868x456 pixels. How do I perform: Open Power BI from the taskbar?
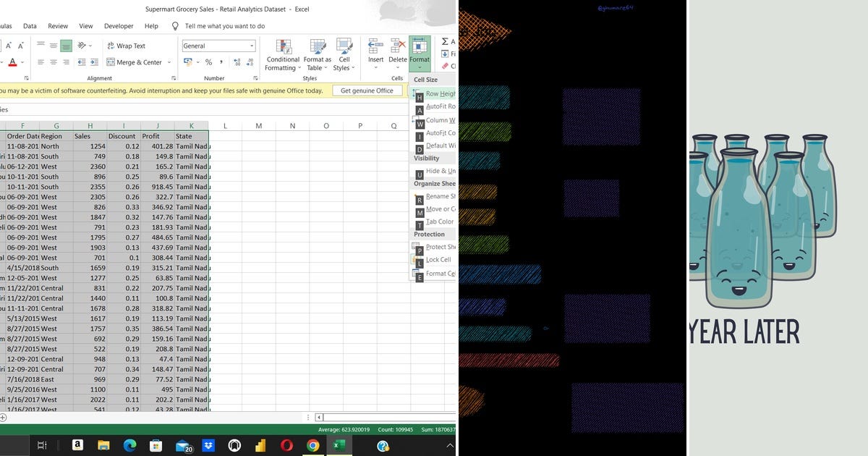coord(260,445)
